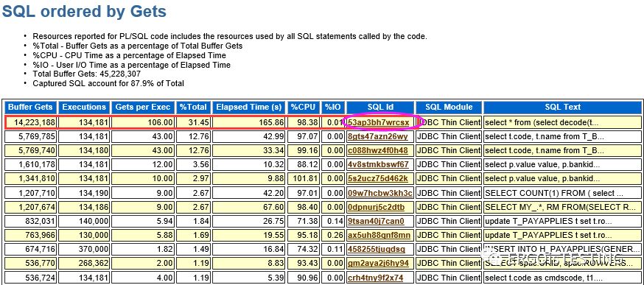
Task: Click the 1,207,710 buffer gets cell
Action: tap(31, 193)
